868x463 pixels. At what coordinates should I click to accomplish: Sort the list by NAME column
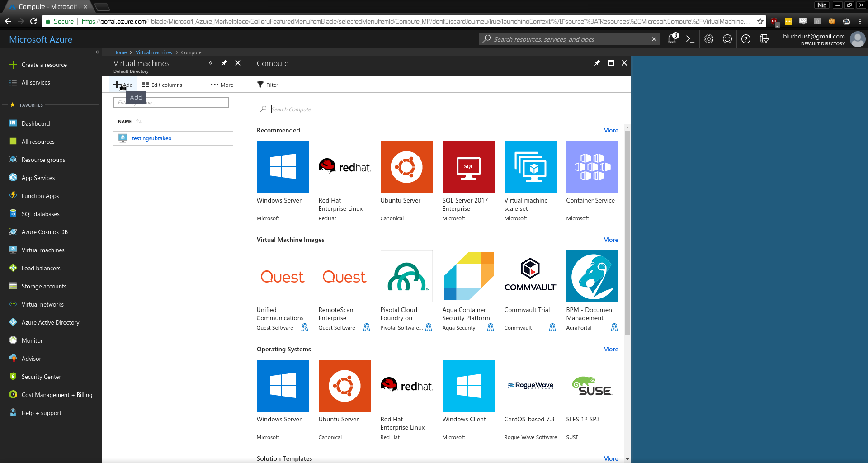pos(130,121)
